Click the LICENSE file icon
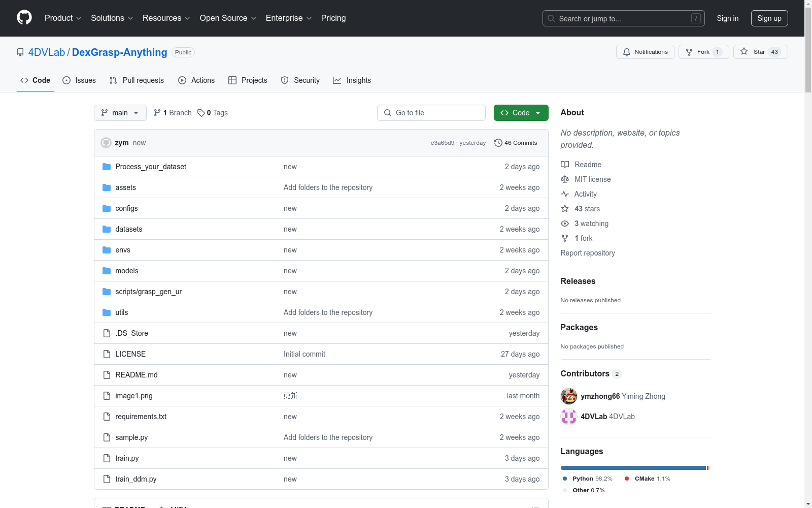The image size is (812, 508). (x=107, y=354)
